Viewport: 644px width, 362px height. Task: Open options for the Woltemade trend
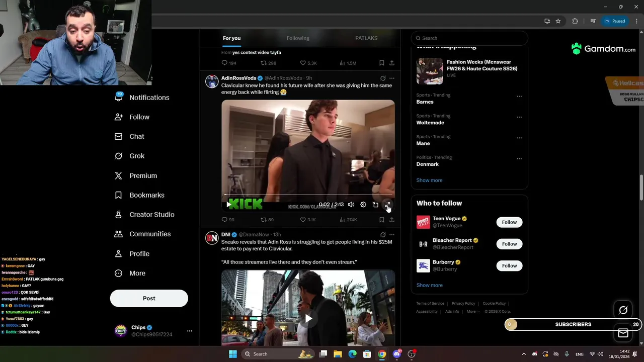click(519, 117)
